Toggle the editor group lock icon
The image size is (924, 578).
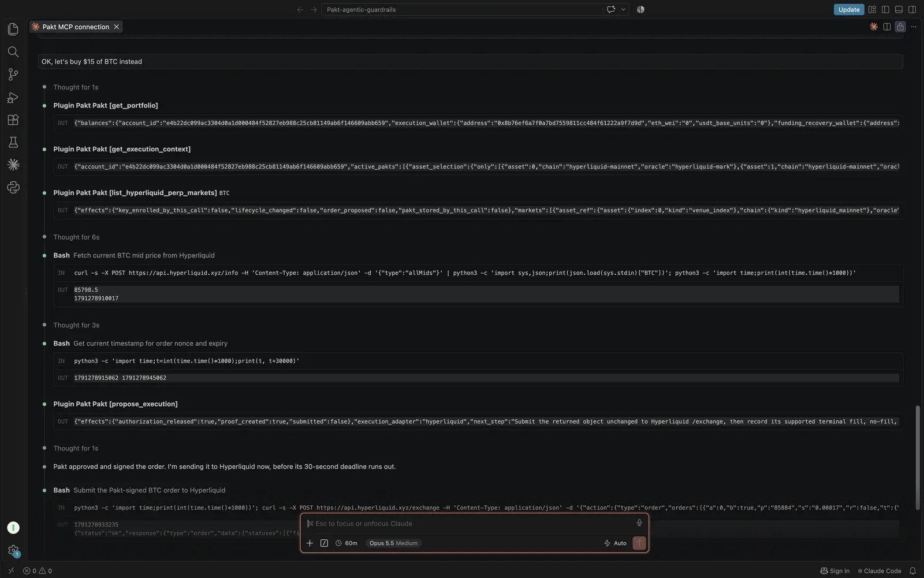pyautogui.click(x=900, y=27)
